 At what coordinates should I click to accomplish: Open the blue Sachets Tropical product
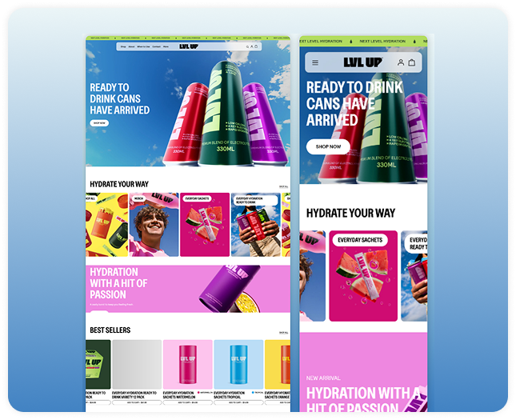click(238, 366)
